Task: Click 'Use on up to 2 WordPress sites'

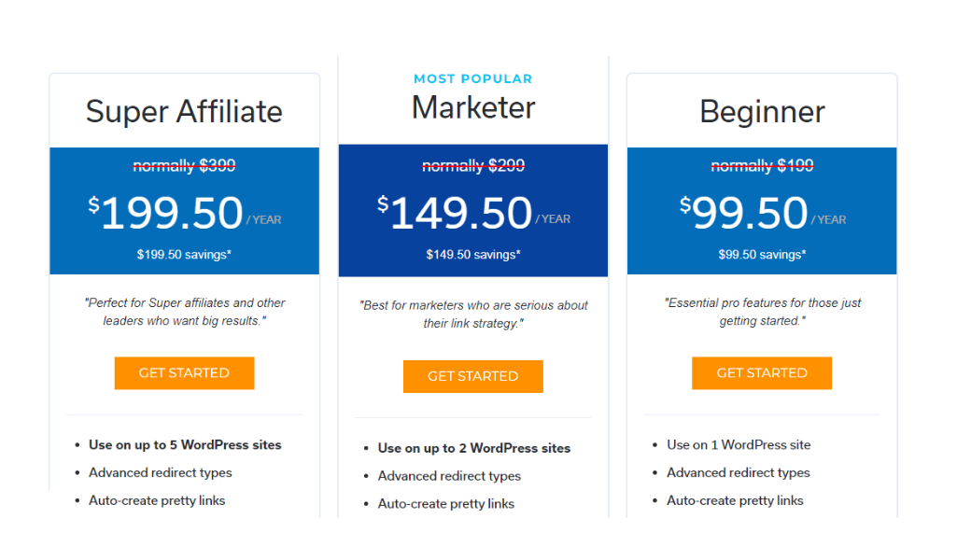Action: click(474, 448)
